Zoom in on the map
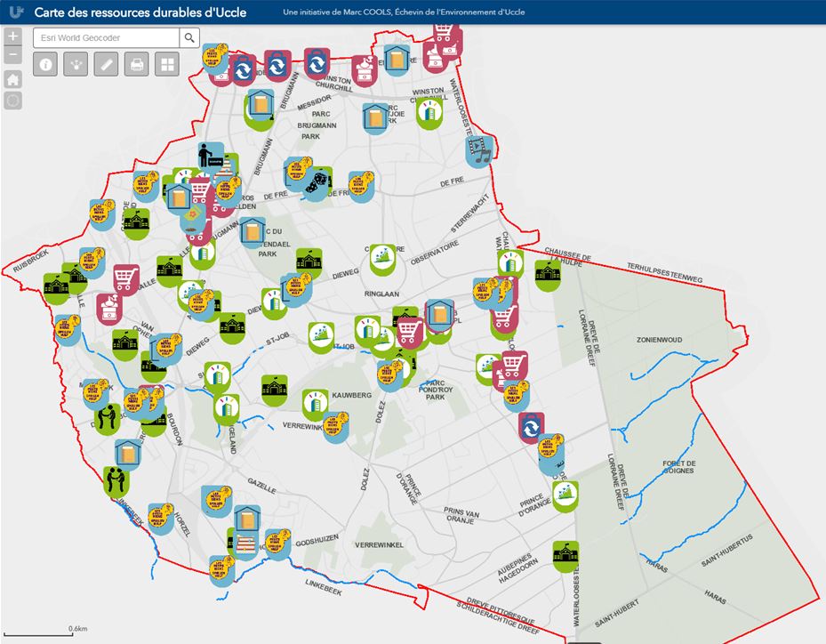The width and height of the screenshot is (826, 644). point(12,37)
